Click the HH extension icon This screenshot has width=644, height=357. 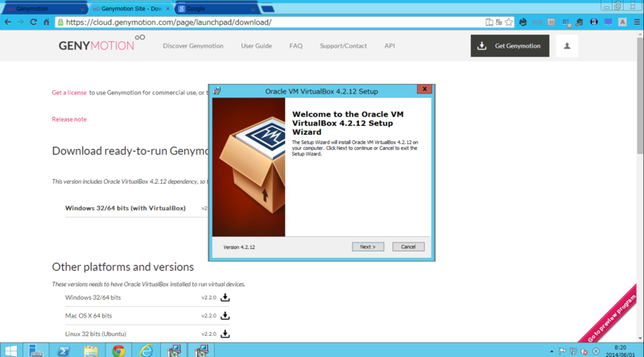[x=537, y=23]
